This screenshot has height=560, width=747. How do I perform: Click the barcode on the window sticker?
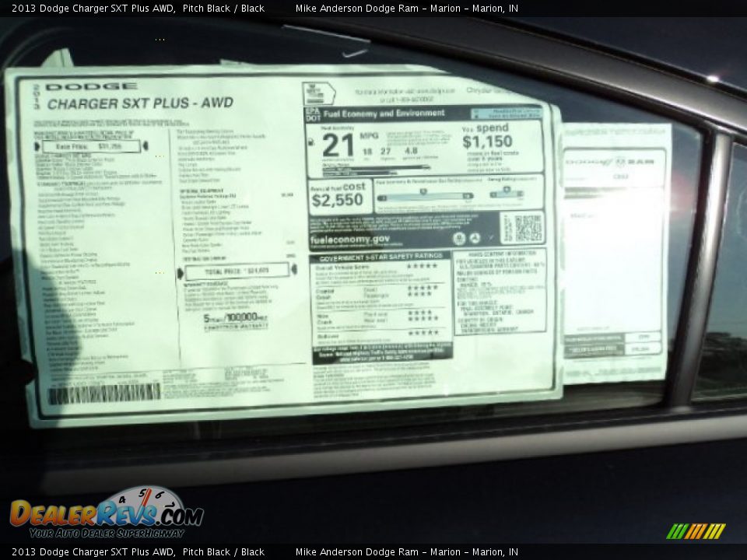pyautogui.click(x=103, y=394)
